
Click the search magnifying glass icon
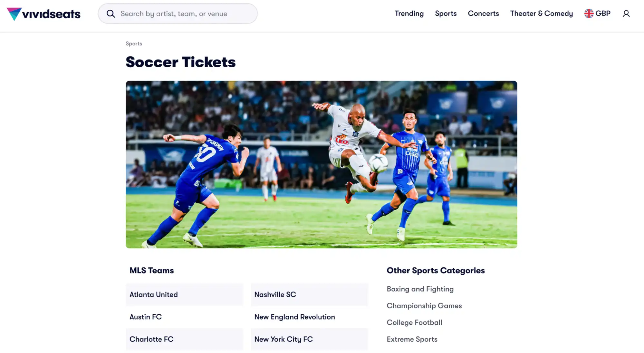click(x=111, y=14)
